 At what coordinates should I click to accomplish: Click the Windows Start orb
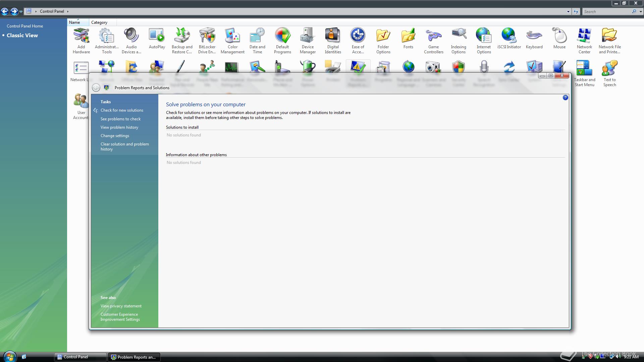[9, 356]
